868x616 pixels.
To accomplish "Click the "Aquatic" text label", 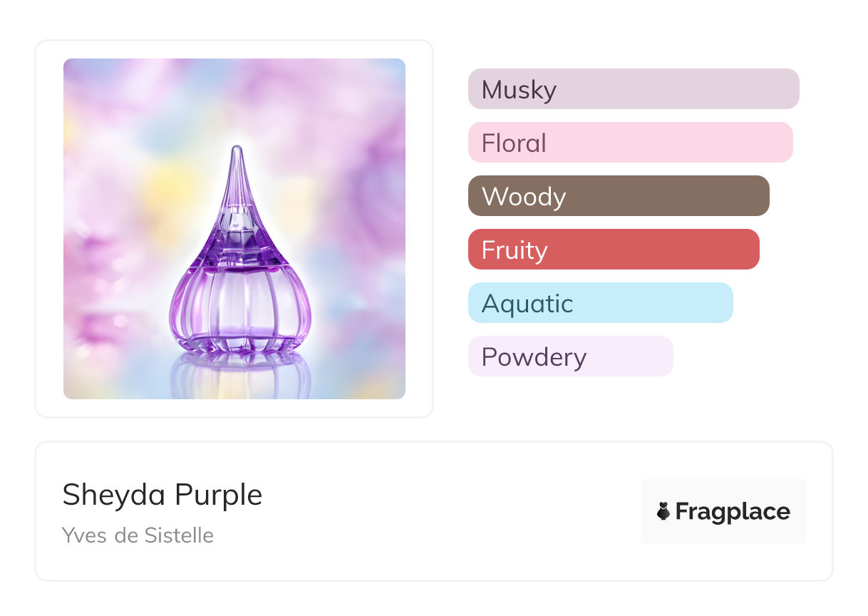I will [x=527, y=304].
